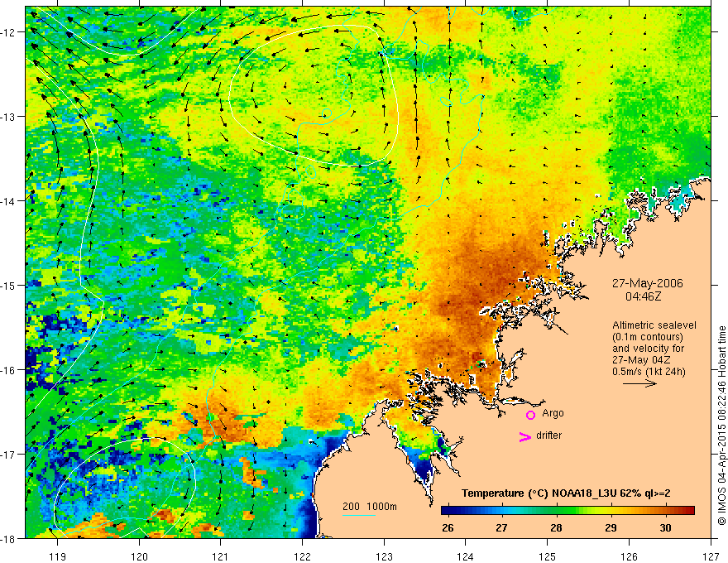Image resolution: width=728 pixels, height=563 pixels.
Task: Click the "drifter" legend label
Action: [548, 435]
